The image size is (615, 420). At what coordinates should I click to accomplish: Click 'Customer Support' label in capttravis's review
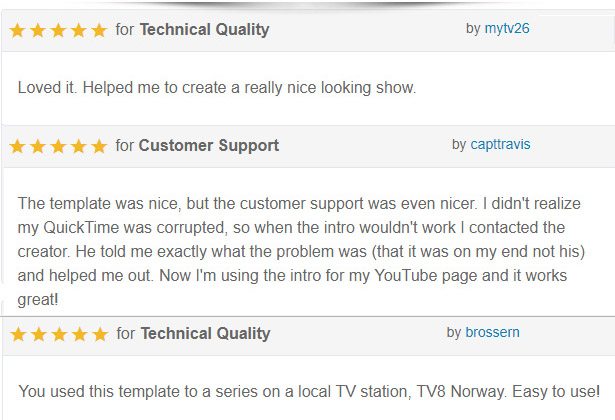(209, 145)
